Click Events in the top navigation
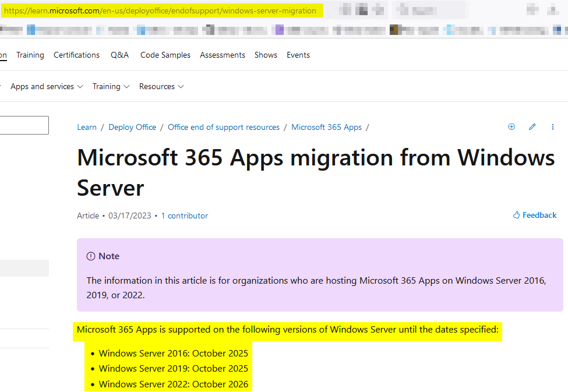 [298, 55]
